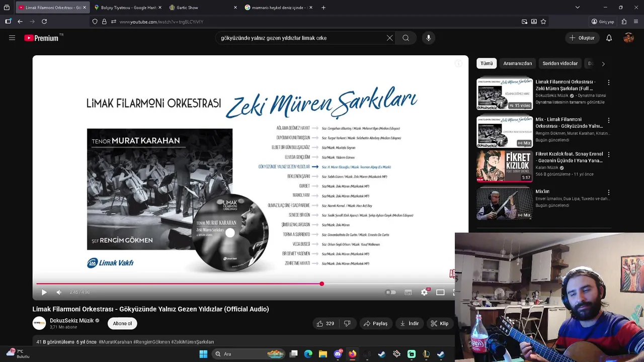Screen dimensions: 644x362
Task: Open the browser application menu
Action: click(x=636, y=22)
